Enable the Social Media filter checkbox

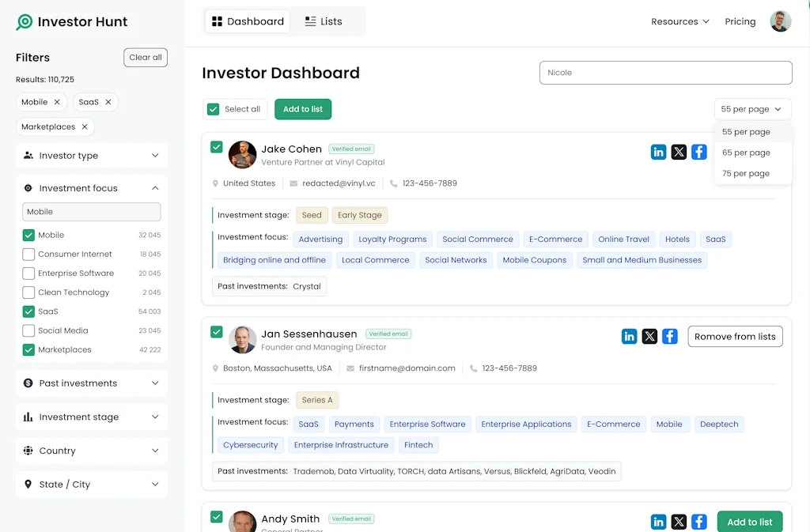click(29, 330)
